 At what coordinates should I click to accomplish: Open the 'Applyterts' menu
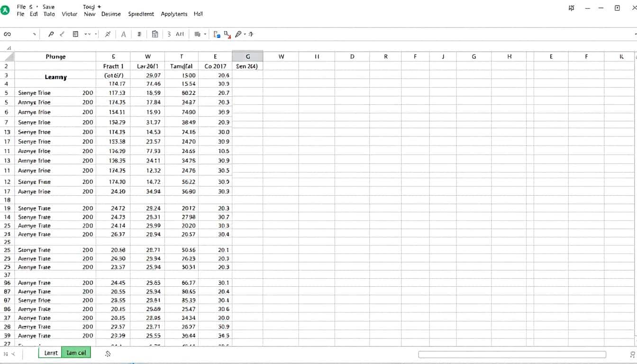point(174,14)
